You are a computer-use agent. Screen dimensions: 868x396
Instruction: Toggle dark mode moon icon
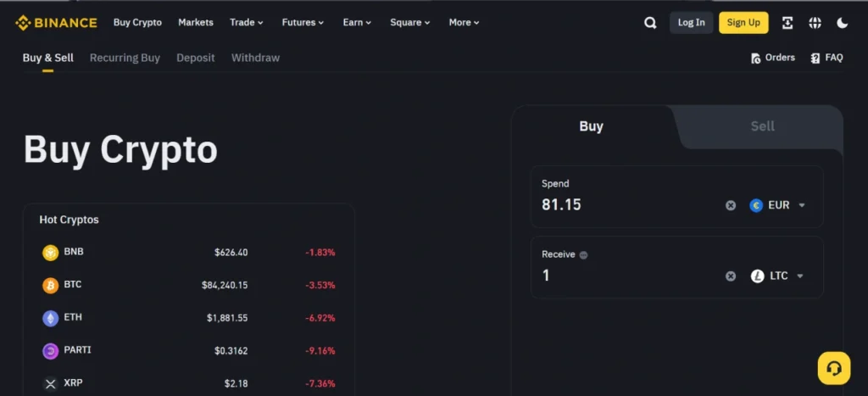pos(842,23)
